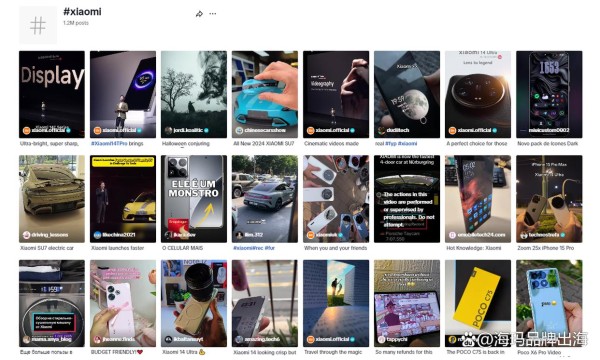
Task: Open the three-dot more options menu
Action: pos(213,14)
